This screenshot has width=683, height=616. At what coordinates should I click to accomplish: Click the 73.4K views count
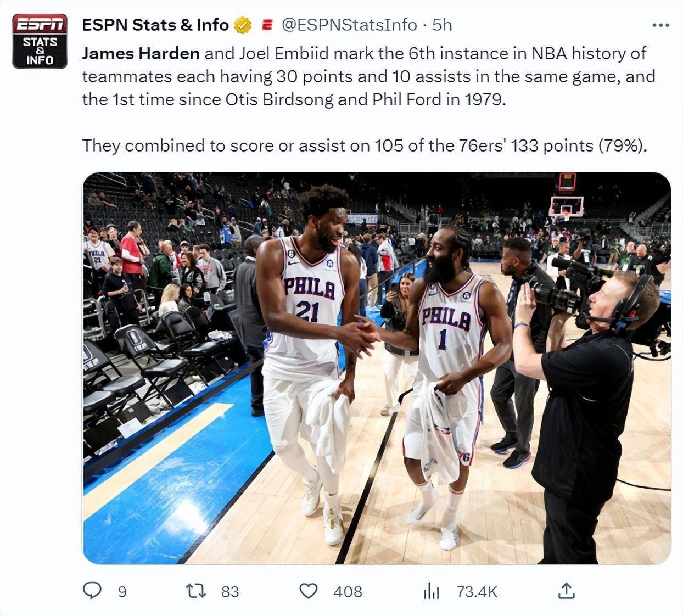(x=477, y=592)
